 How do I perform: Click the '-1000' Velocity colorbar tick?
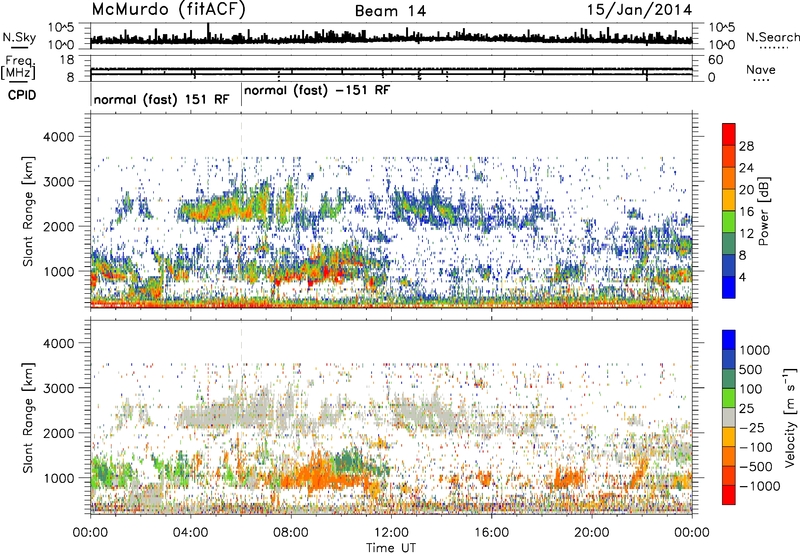(x=759, y=486)
